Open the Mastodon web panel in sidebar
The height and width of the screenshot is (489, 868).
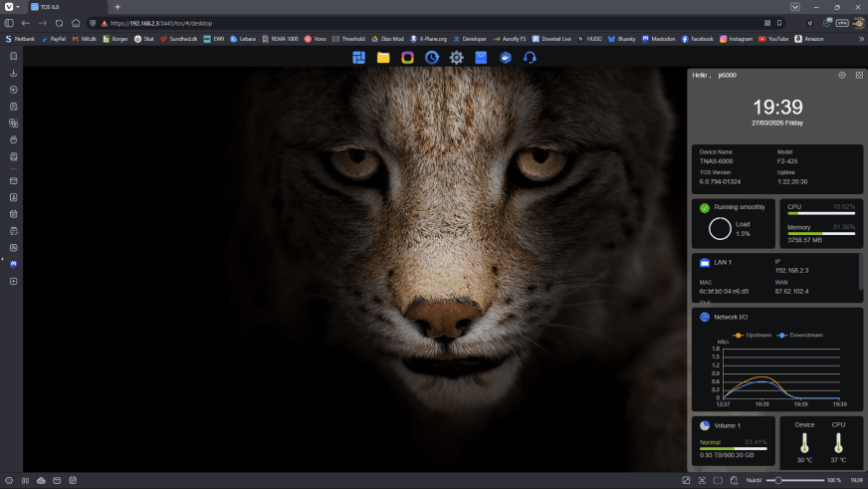13,264
